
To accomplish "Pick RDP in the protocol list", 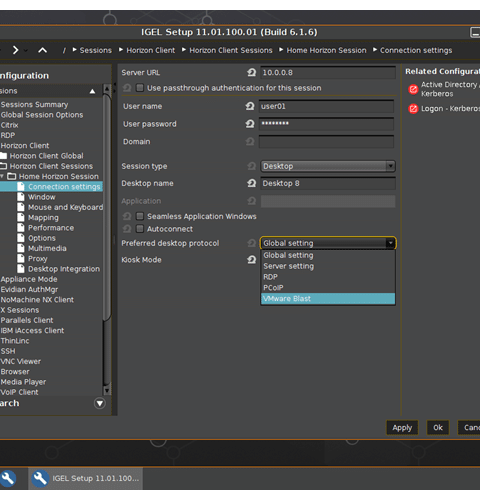I will coord(328,277).
